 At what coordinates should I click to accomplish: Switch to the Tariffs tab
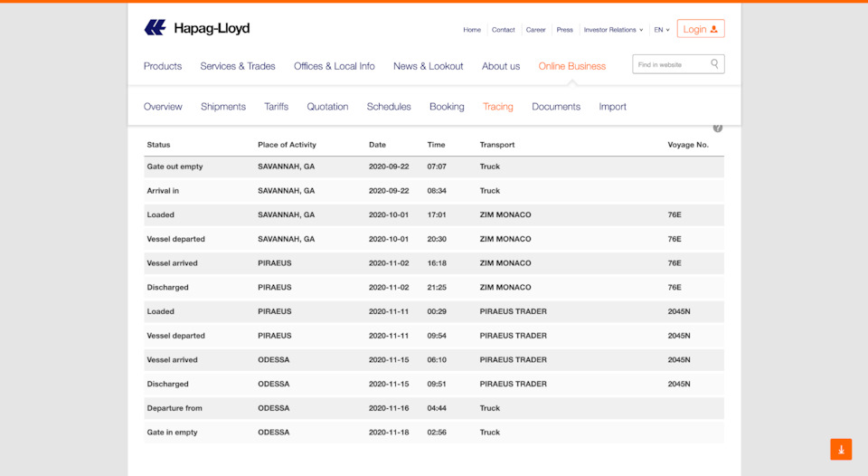277,107
